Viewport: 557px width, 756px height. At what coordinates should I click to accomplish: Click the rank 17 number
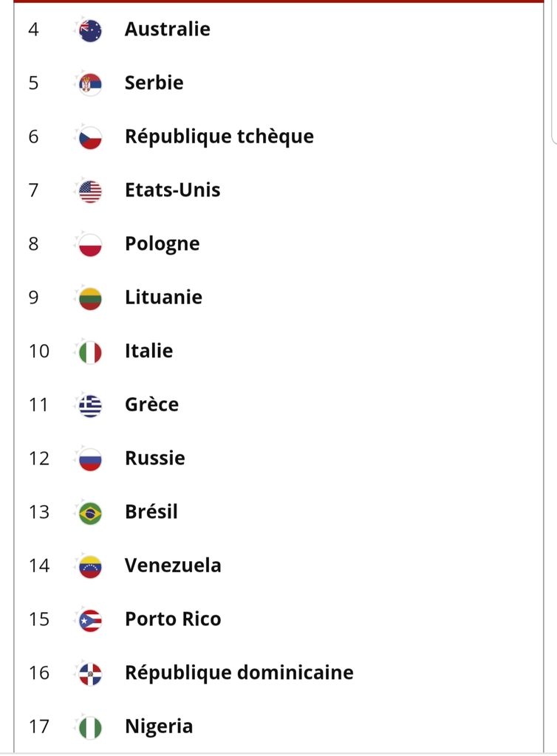pos(39,726)
